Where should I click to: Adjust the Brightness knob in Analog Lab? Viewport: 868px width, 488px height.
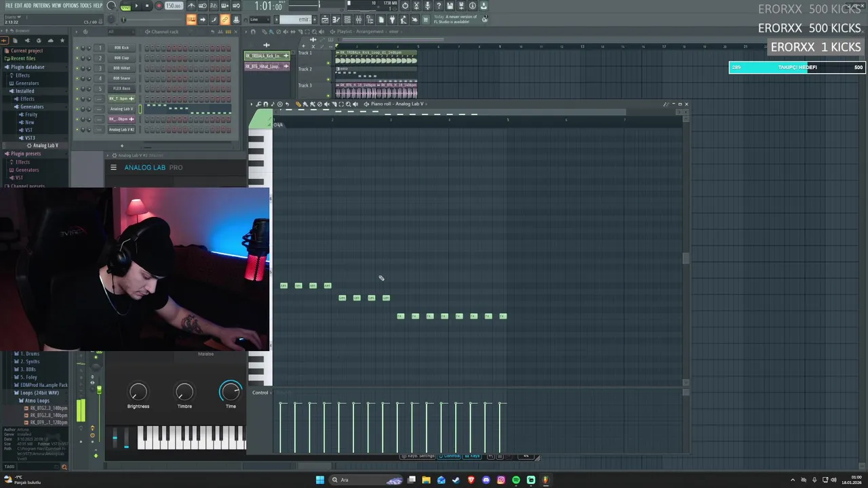(138, 392)
